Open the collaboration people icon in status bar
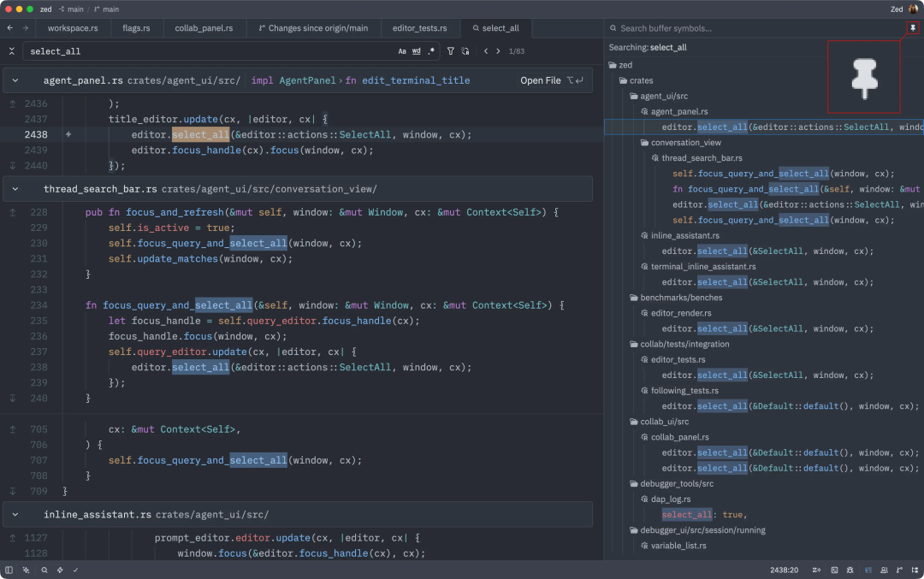Image resolution: width=924 pixels, height=579 pixels. [884, 570]
